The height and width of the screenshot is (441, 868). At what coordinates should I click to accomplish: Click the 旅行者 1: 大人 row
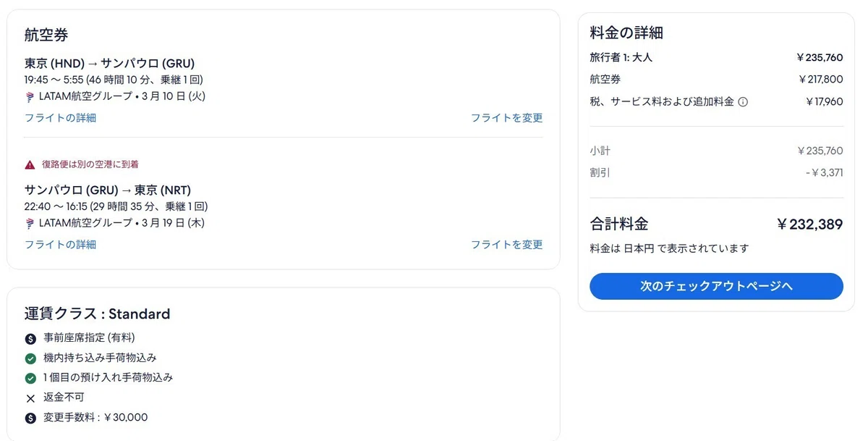pos(716,57)
